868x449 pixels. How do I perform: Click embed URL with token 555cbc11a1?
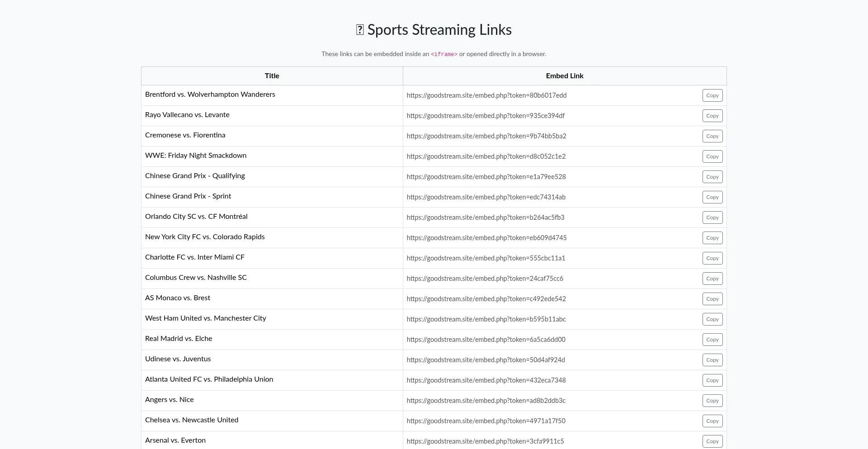[486, 258]
